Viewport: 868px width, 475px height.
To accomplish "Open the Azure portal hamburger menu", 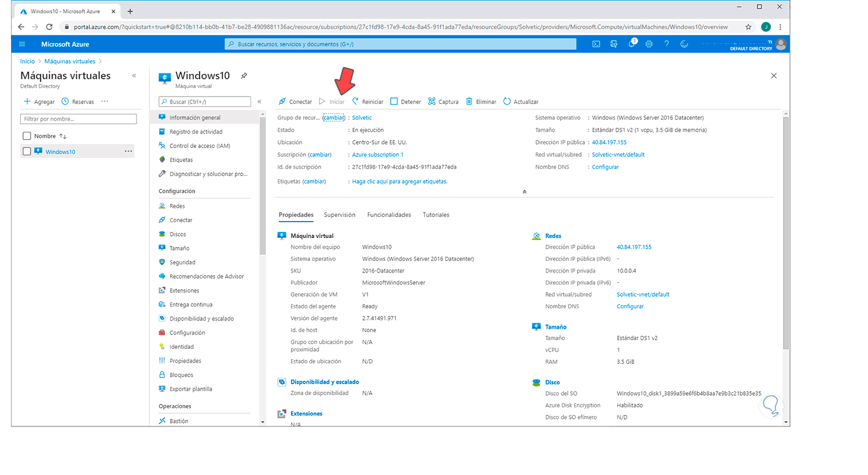I will 22,44.
